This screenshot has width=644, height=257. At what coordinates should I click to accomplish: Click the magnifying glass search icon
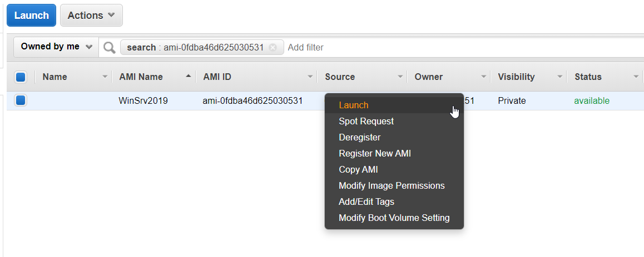tap(110, 47)
